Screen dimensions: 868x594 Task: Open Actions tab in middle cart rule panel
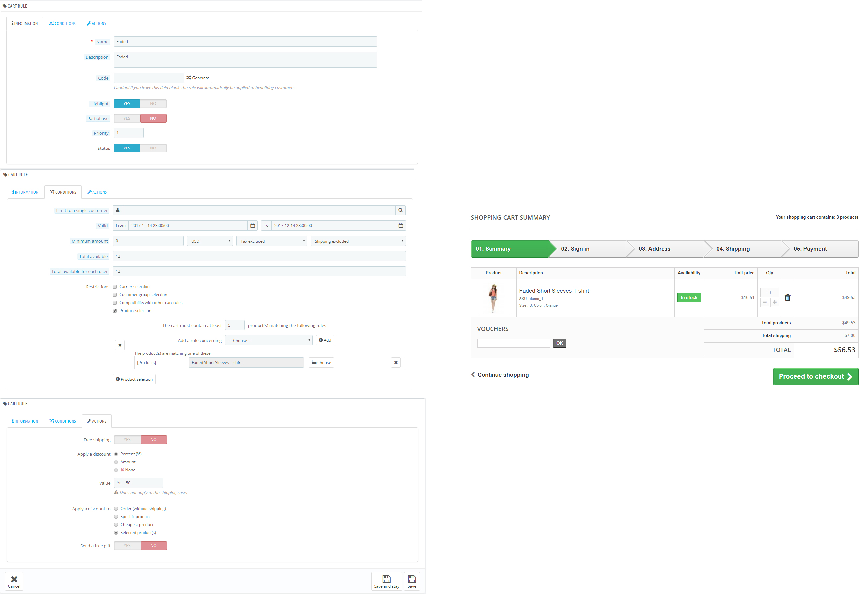tap(97, 192)
